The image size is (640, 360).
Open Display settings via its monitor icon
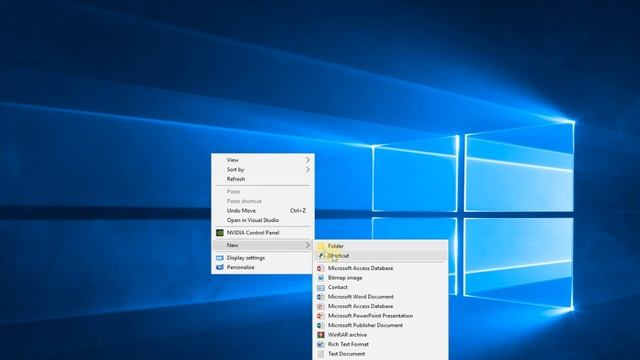tap(220, 258)
